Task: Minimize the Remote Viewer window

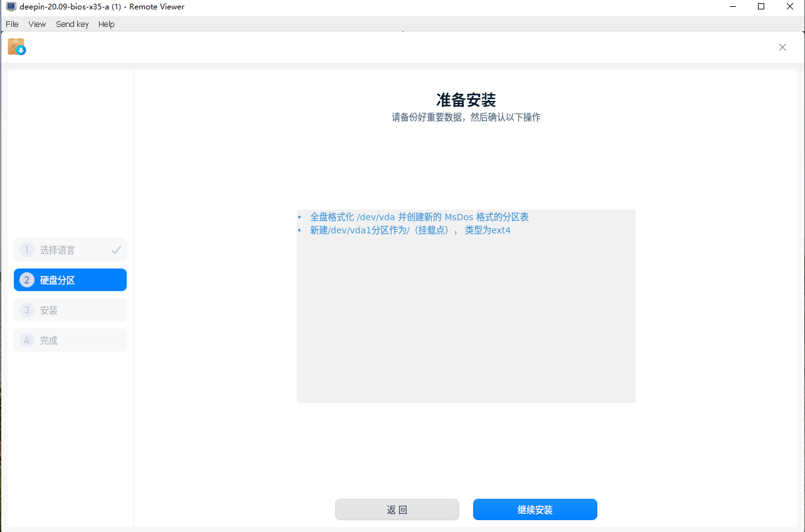Action: [x=732, y=6]
